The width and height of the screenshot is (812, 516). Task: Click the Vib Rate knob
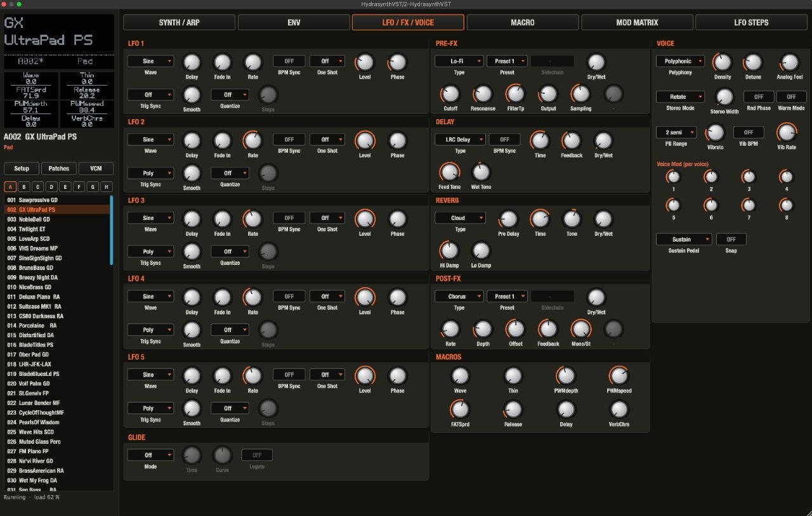click(786, 132)
